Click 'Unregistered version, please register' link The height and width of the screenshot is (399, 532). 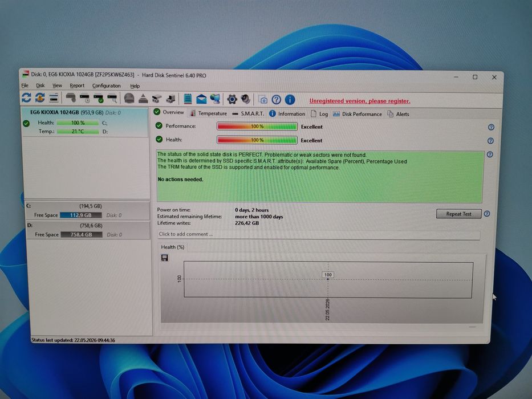[360, 101]
